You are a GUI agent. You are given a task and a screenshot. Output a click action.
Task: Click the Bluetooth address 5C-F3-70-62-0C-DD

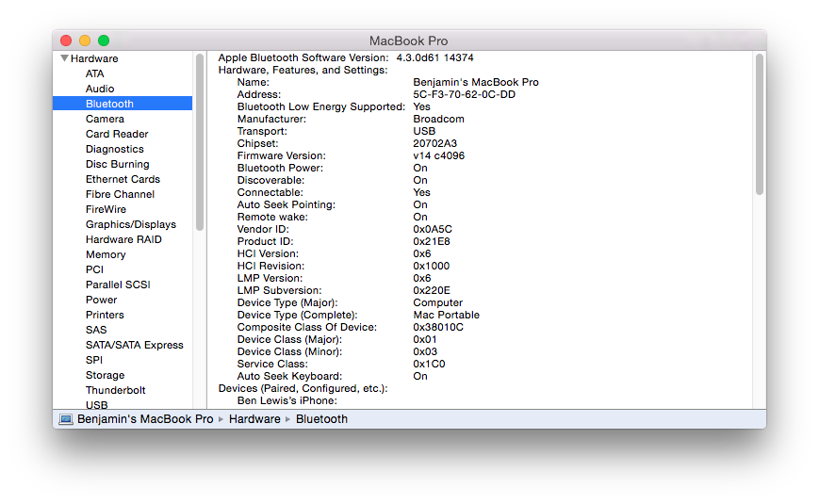(465, 94)
